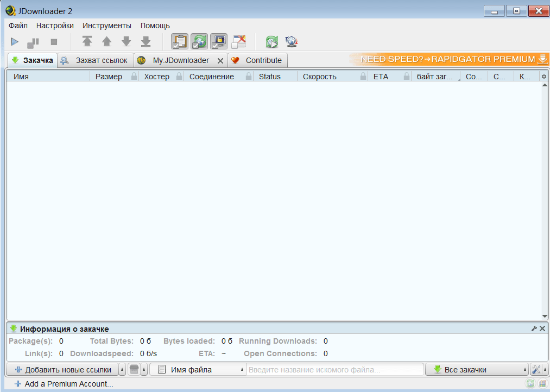Open the Инструменты menu
Image resolution: width=550 pixels, height=392 pixels.
coord(107,26)
